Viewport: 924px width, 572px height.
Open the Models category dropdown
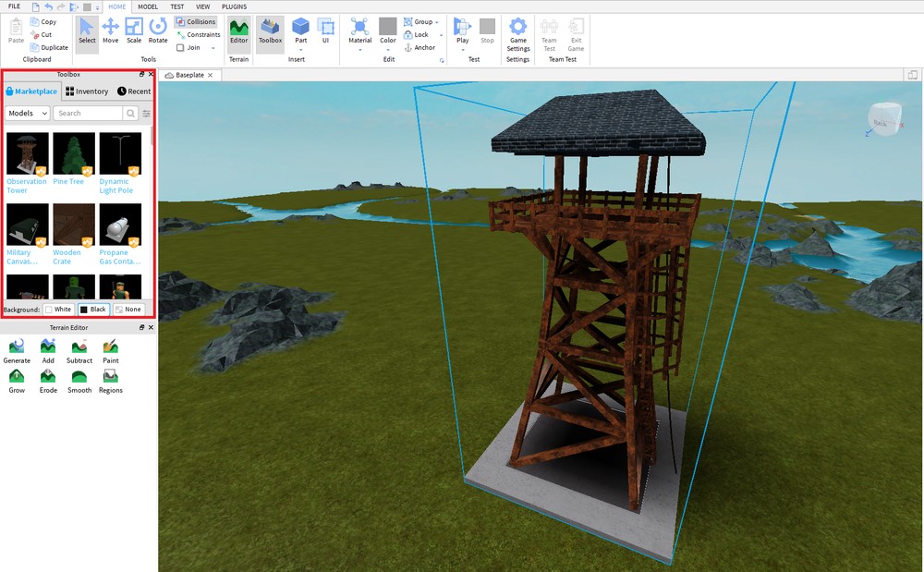click(26, 112)
